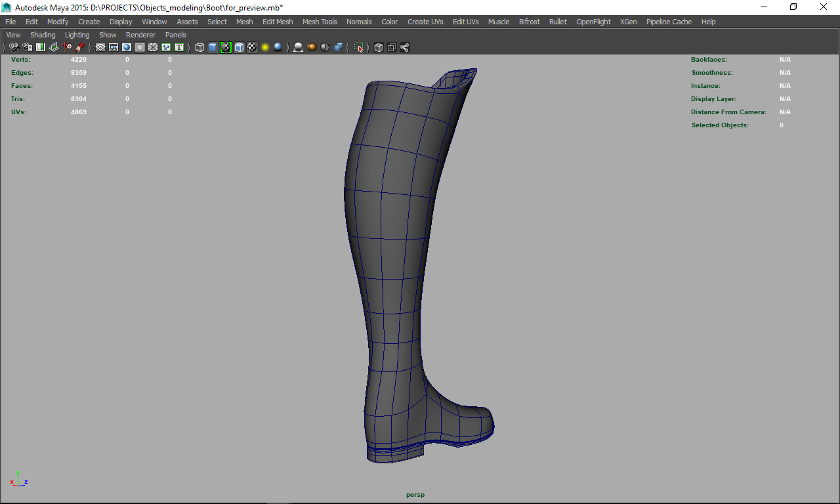Expand the Lighting panel menu

point(77,35)
